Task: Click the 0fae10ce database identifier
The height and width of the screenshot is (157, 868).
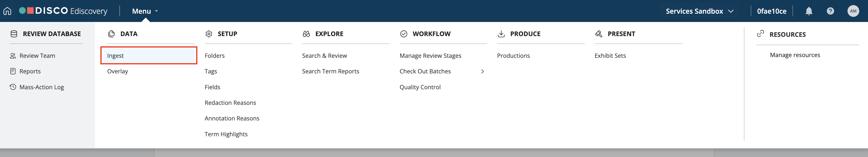Action: pos(772,11)
